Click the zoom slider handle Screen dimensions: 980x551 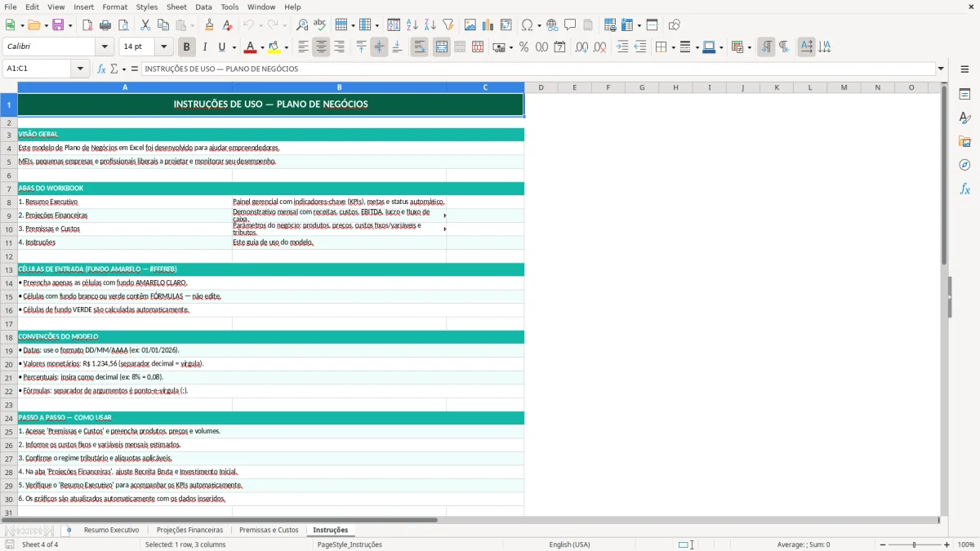[915, 544]
